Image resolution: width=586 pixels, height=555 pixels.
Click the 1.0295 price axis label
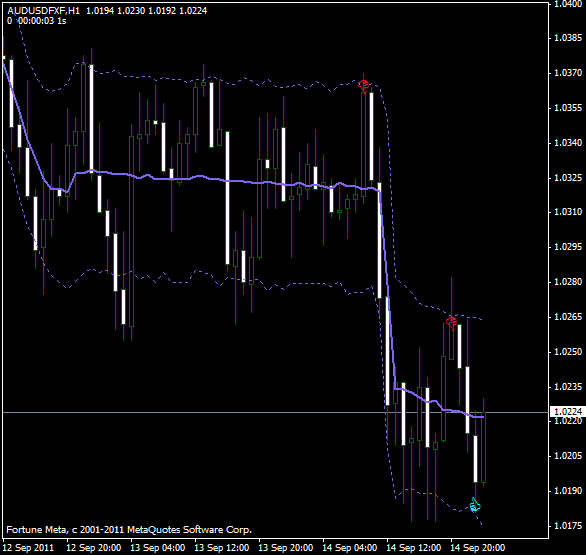coord(568,247)
